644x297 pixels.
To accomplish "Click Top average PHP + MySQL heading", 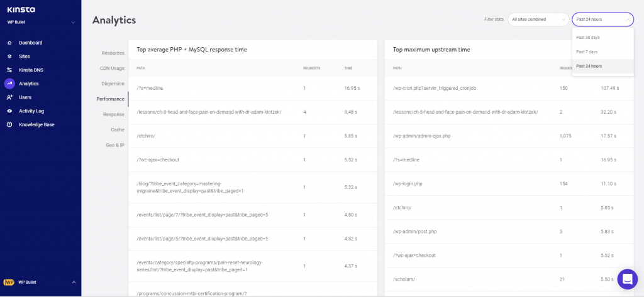I will click(192, 50).
